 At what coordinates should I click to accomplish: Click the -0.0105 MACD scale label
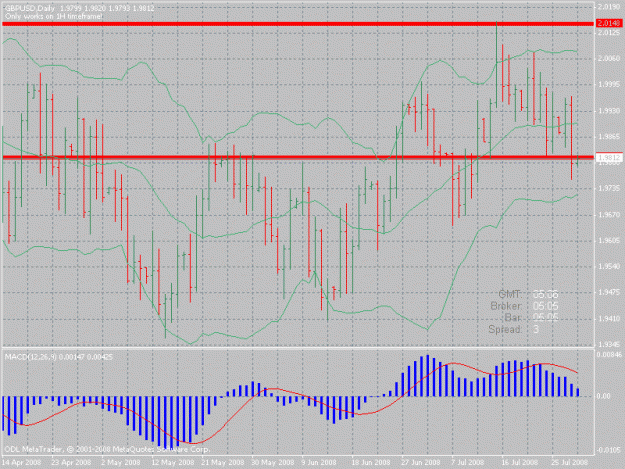(608, 450)
